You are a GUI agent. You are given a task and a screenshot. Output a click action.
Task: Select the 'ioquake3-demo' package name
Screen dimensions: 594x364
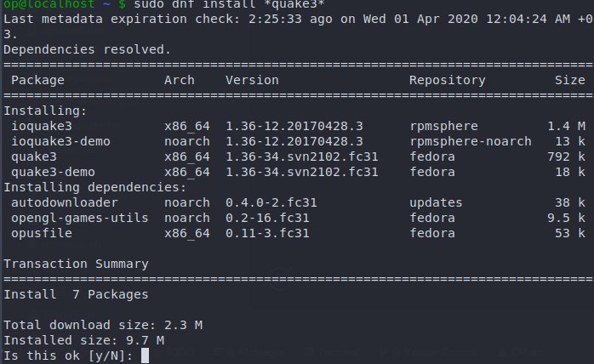[60, 142]
